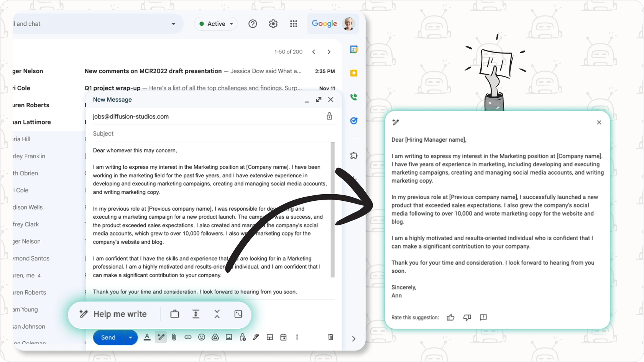Image resolution: width=644 pixels, height=362 pixels.
Task: Open the Active status dropdown
Action: click(215, 23)
